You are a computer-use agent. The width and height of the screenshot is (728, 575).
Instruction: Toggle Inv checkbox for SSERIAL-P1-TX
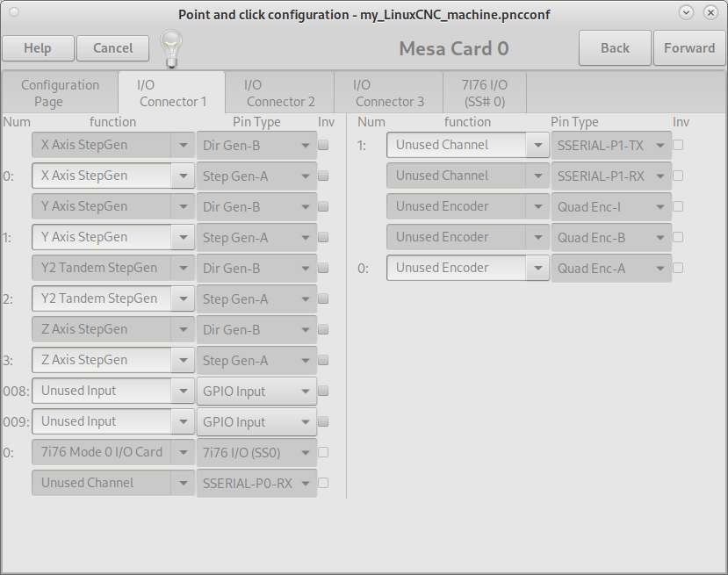coord(678,145)
